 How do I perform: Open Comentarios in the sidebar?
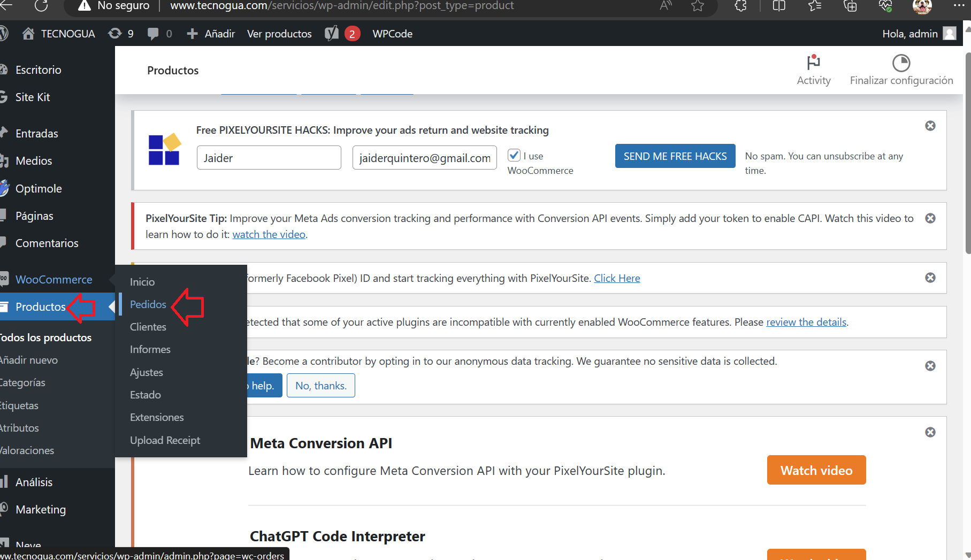click(x=47, y=243)
